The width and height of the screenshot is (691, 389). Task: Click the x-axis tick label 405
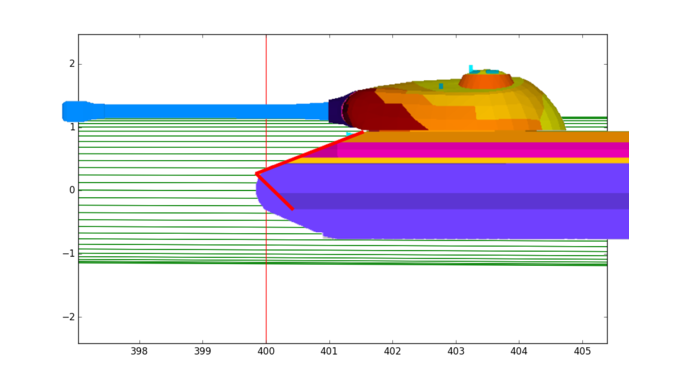point(582,352)
